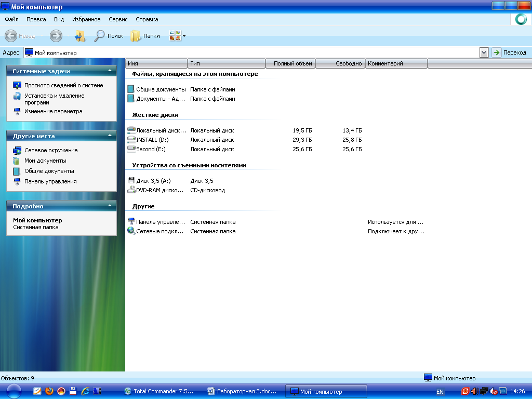Click the red tray icon beside EN
Screen dimensions: 532x399
(465, 391)
